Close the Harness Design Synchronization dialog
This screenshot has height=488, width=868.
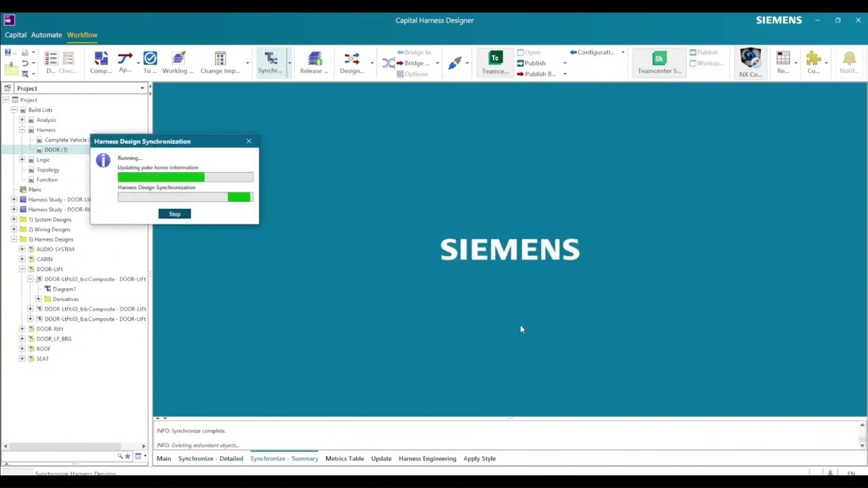[x=249, y=141]
